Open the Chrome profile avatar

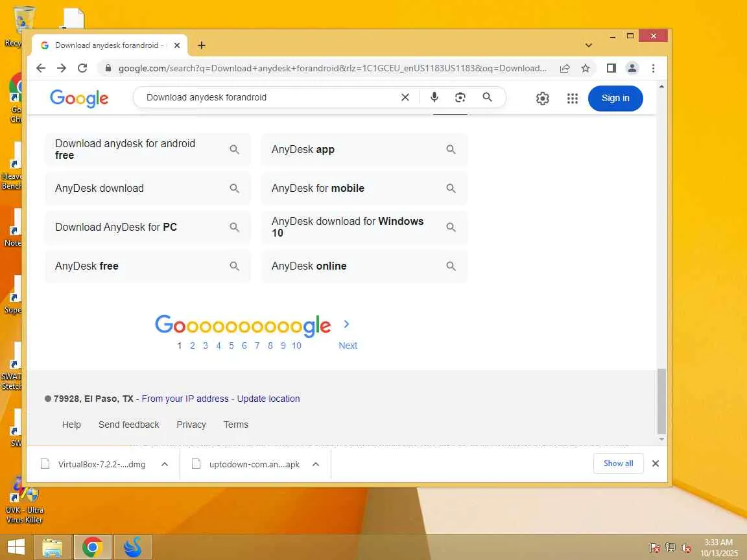[x=632, y=68]
